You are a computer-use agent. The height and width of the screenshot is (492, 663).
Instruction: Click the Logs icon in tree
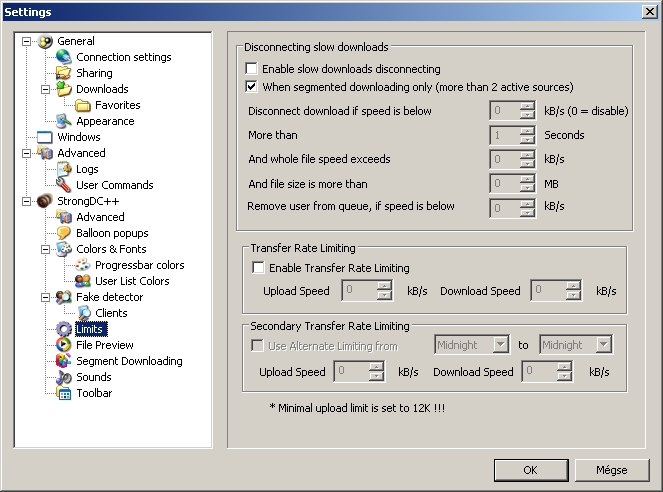(x=64, y=169)
